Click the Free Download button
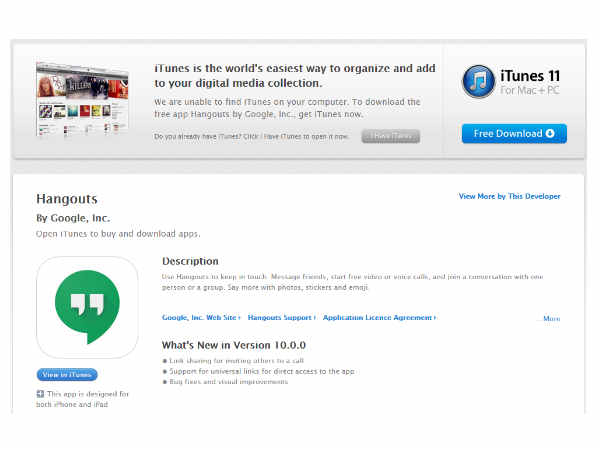 click(x=514, y=134)
